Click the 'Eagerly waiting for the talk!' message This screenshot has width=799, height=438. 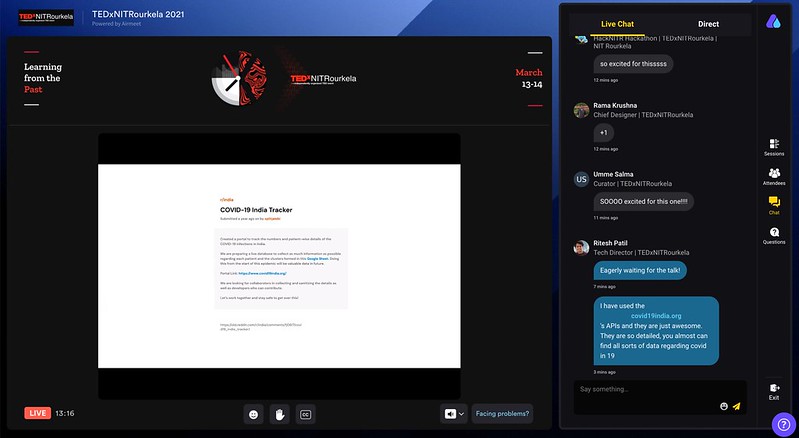pos(640,270)
